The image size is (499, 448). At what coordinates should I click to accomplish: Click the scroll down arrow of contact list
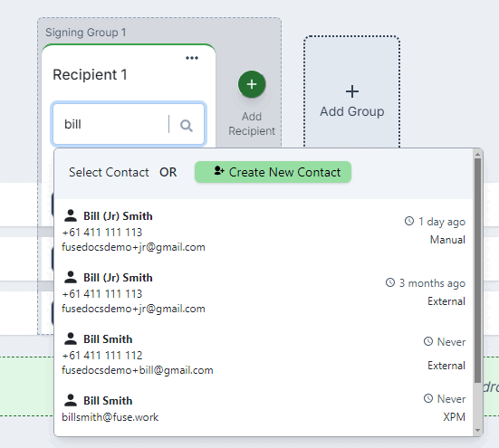[477, 430]
